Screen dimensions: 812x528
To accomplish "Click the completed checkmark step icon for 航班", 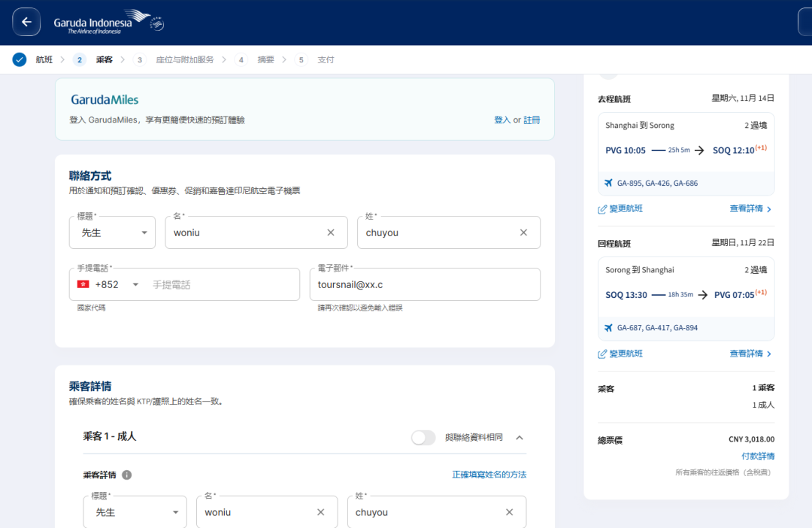I will 19,59.
